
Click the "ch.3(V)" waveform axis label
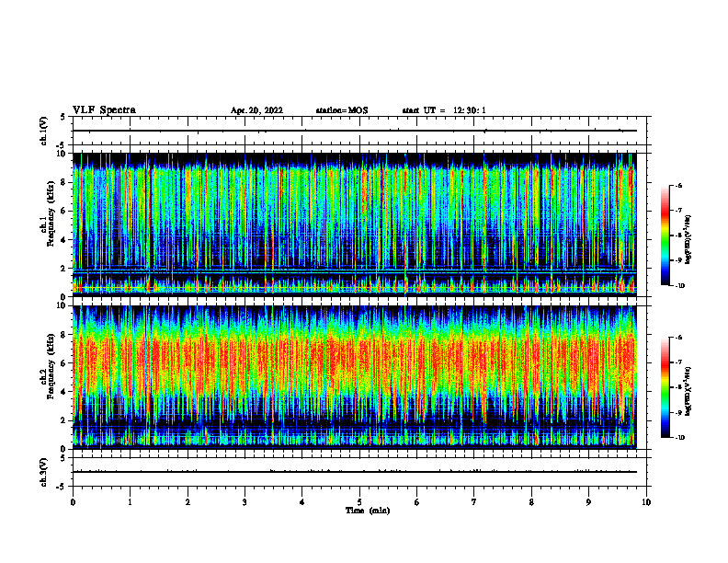click(x=44, y=472)
